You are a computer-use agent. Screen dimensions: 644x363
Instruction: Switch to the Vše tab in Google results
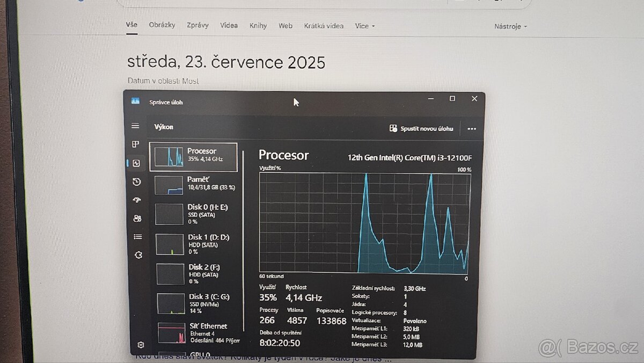[131, 25]
